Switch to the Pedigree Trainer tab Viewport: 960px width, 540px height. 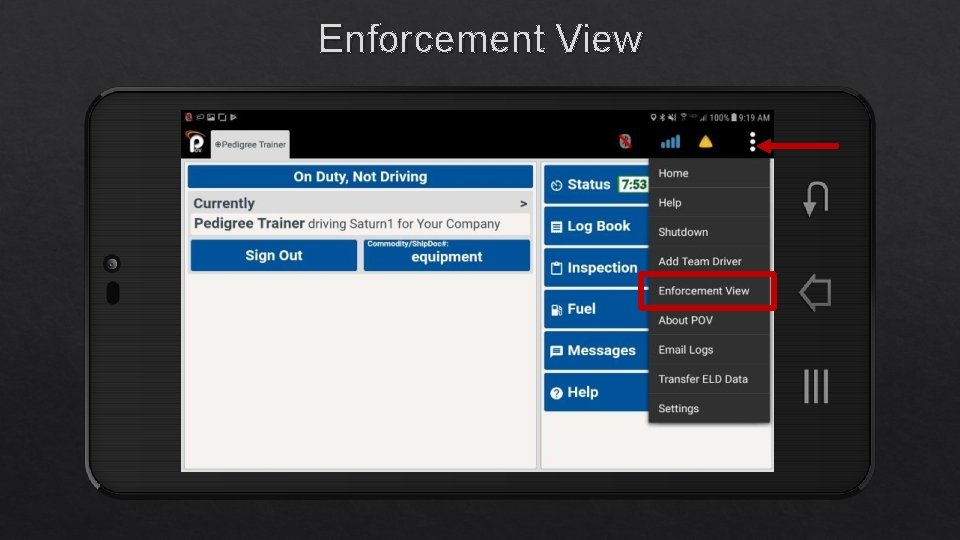coord(250,144)
